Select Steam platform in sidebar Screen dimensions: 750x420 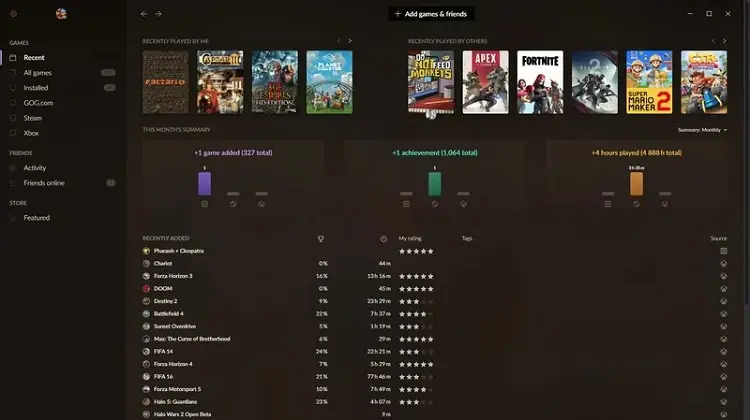click(x=33, y=118)
